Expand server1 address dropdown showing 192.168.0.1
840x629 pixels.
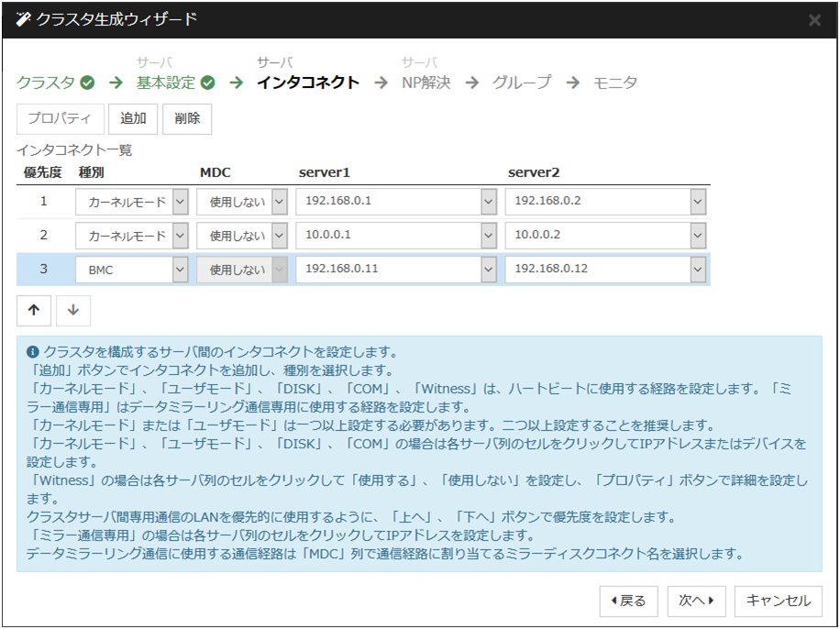coord(489,201)
